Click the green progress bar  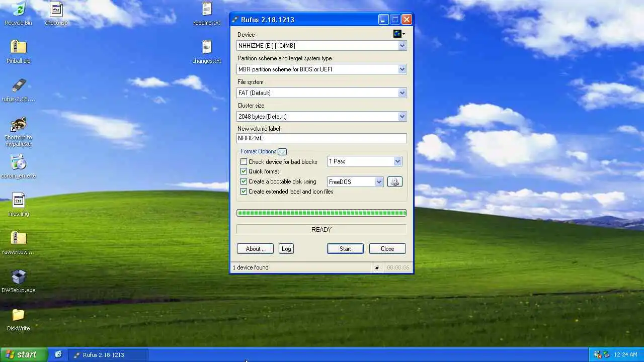point(321,213)
